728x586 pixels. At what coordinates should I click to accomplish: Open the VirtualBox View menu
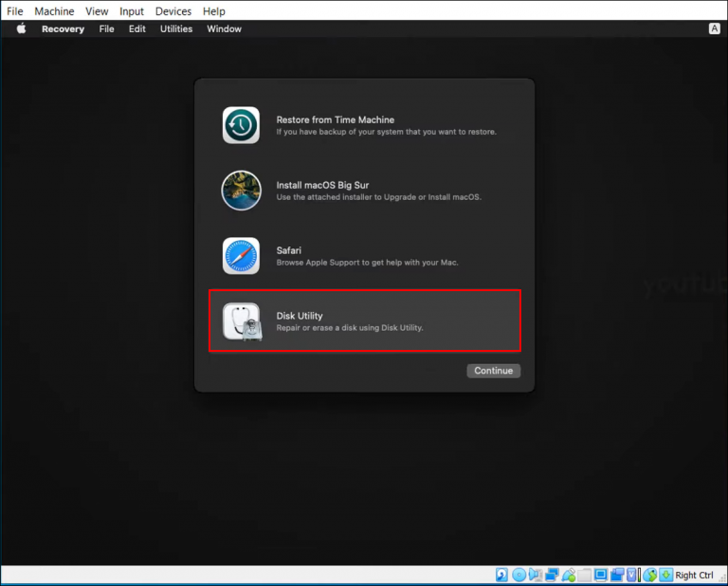(x=97, y=11)
